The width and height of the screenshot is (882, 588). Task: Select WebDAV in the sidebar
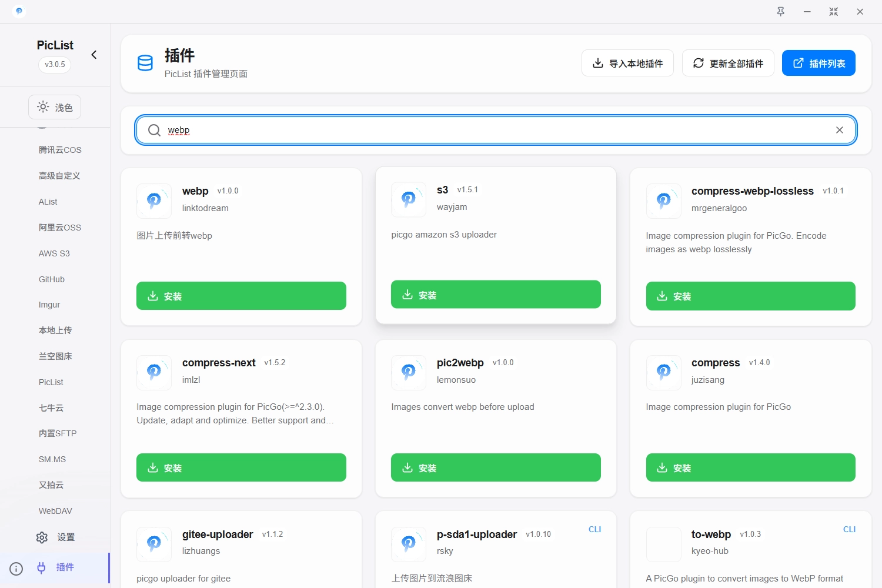[55, 511]
